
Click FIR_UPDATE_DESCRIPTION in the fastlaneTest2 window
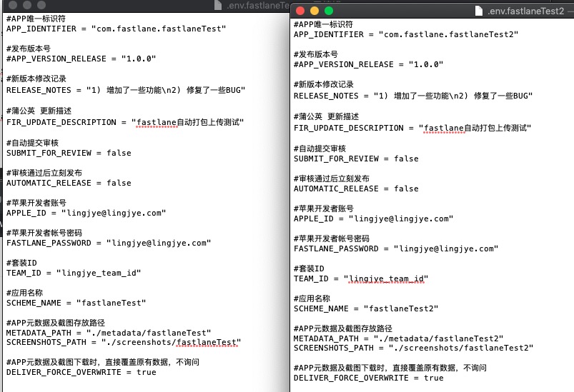[349, 129]
